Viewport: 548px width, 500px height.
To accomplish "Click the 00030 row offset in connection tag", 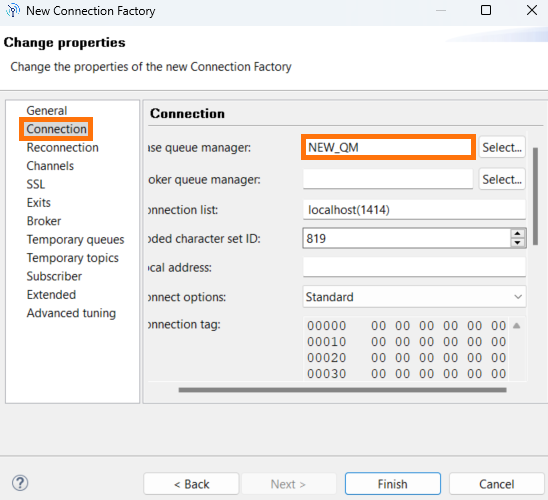I will point(326,374).
